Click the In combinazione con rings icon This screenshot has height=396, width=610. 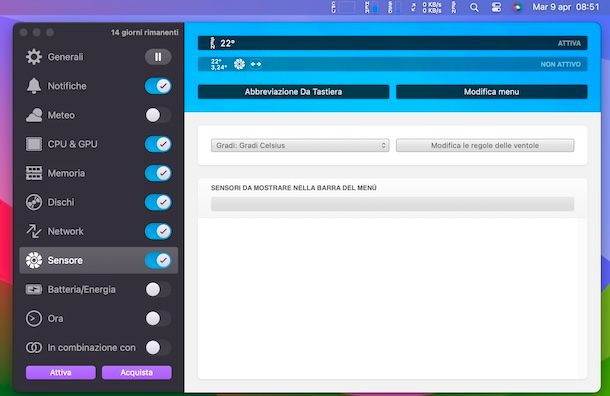(x=34, y=347)
